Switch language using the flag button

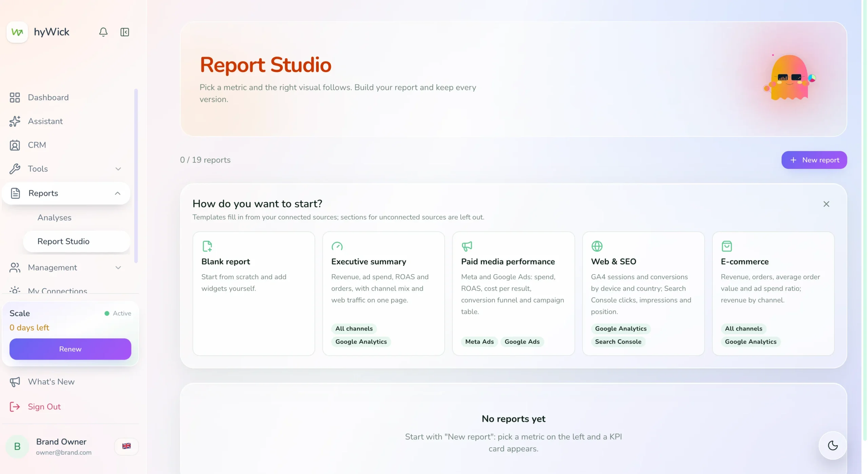click(x=126, y=446)
